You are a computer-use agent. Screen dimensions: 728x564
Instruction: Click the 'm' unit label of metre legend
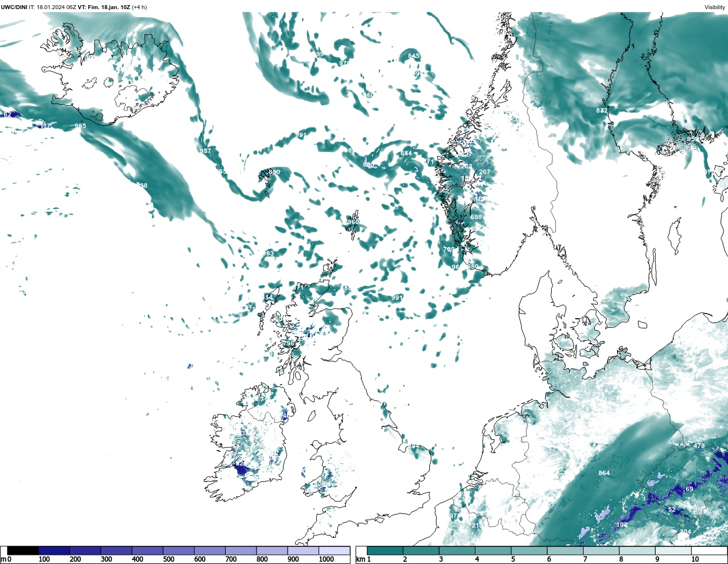[x=3, y=559]
